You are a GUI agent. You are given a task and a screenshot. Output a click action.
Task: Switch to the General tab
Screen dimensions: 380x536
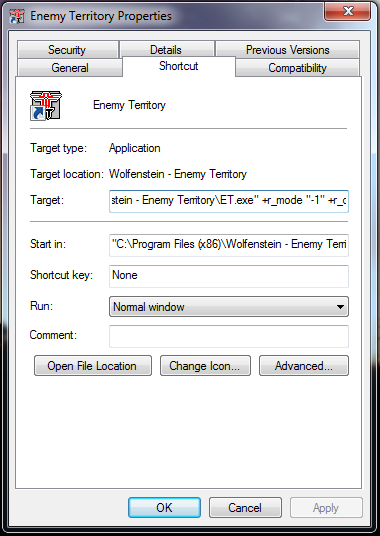(x=70, y=68)
